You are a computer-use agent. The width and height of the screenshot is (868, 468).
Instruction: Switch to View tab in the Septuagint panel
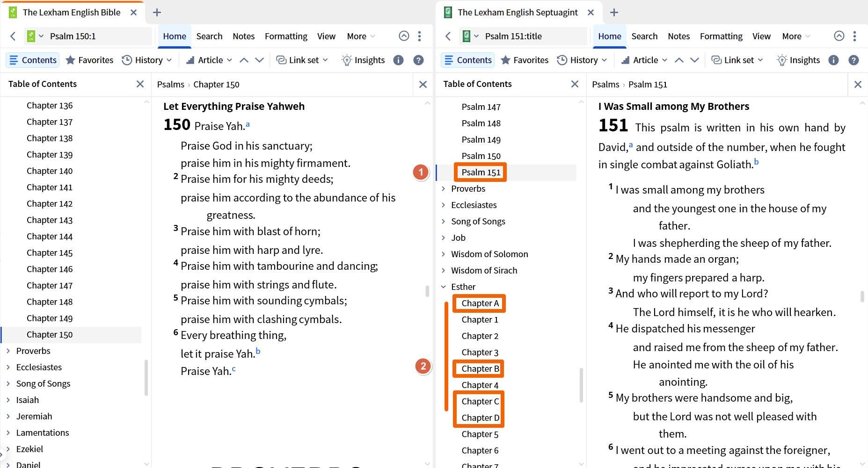761,36
